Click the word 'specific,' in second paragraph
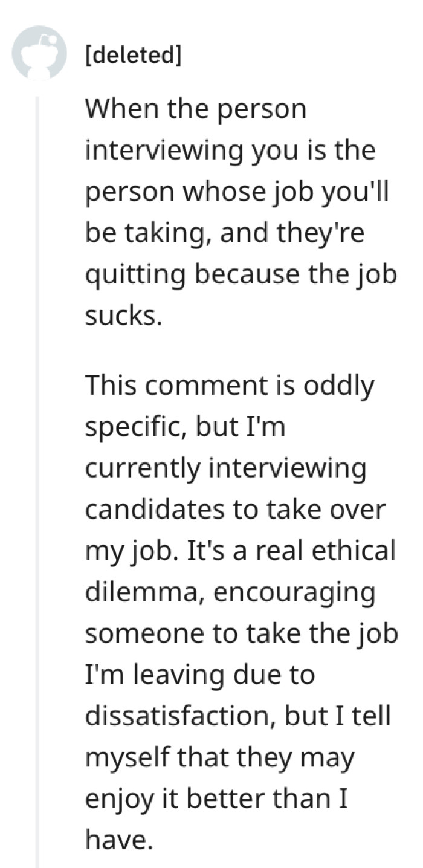This screenshot has width=423, height=868. tap(136, 428)
